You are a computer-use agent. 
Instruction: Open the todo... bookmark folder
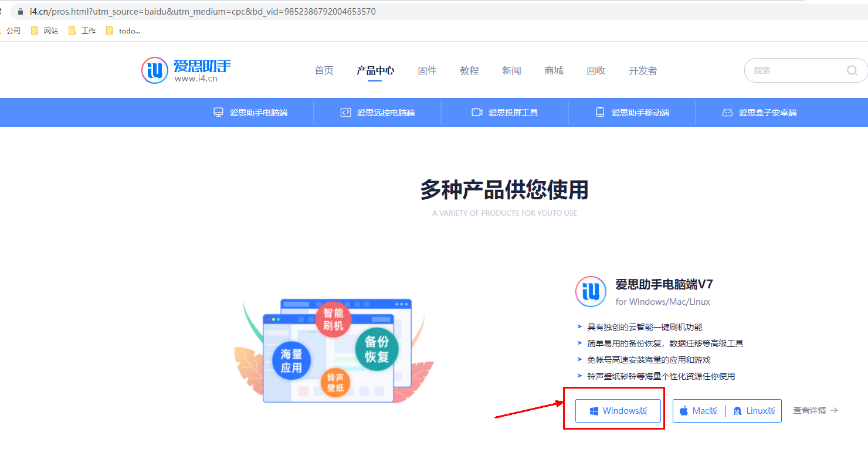point(123,30)
